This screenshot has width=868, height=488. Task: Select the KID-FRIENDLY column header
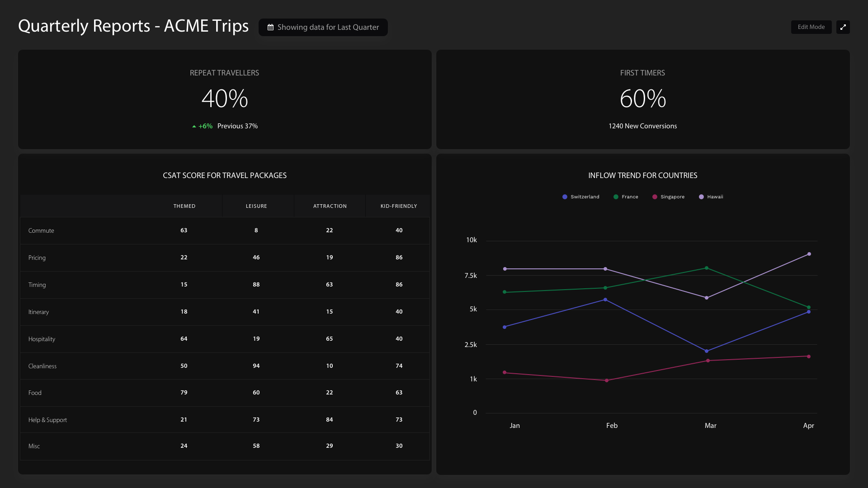click(399, 206)
